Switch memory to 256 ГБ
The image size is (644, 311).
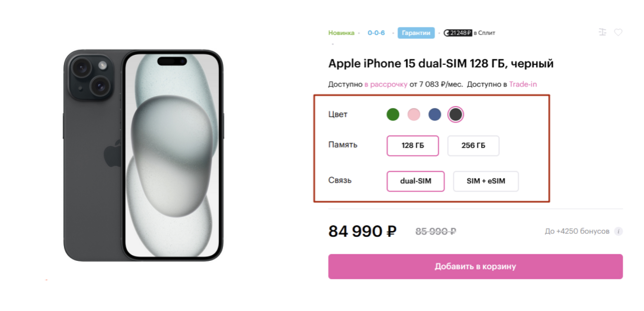(473, 145)
